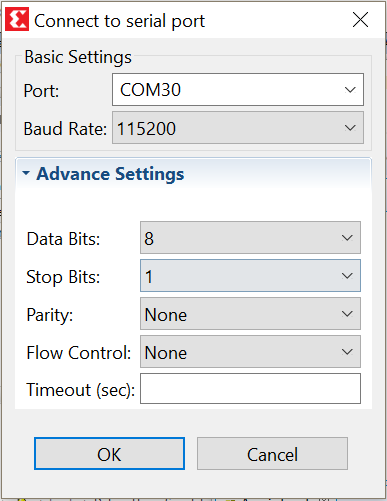Click the Baud Rate: label
This screenshot has width=387, height=501.
(x=65, y=129)
